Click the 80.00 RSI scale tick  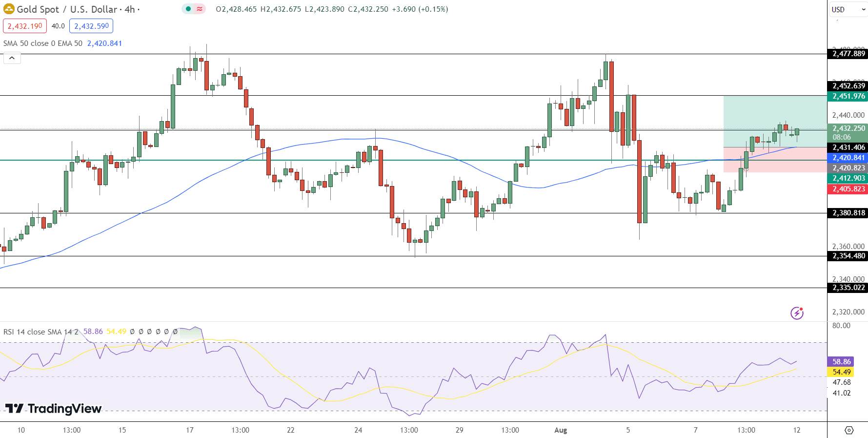point(841,326)
